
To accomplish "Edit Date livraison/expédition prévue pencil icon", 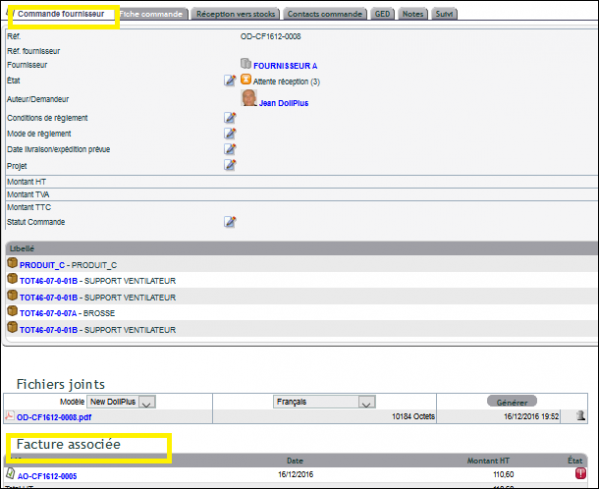I will pyautogui.click(x=230, y=149).
